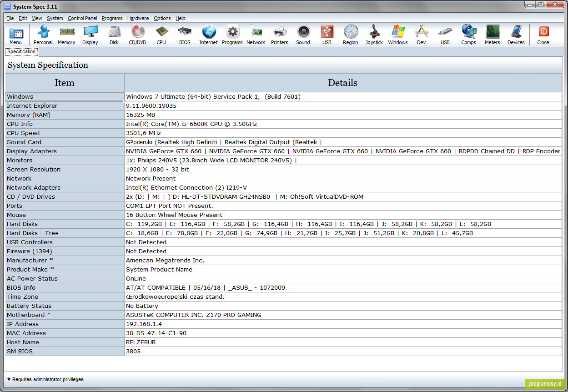Open the Windows flag icon
Image resolution: width=568 pixels, height=392 pixels.
pos(397,35)
